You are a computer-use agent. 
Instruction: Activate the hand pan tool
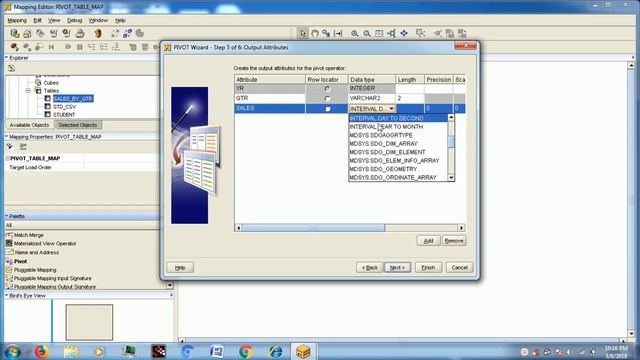pos(315,33)
